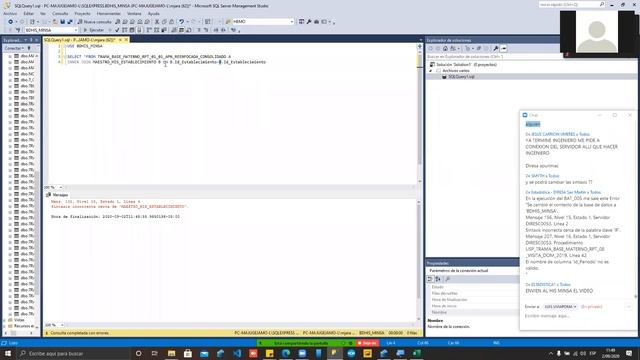Click the chat message input field
The height and width of the screenshot is (360, 640).
point(578,316)
